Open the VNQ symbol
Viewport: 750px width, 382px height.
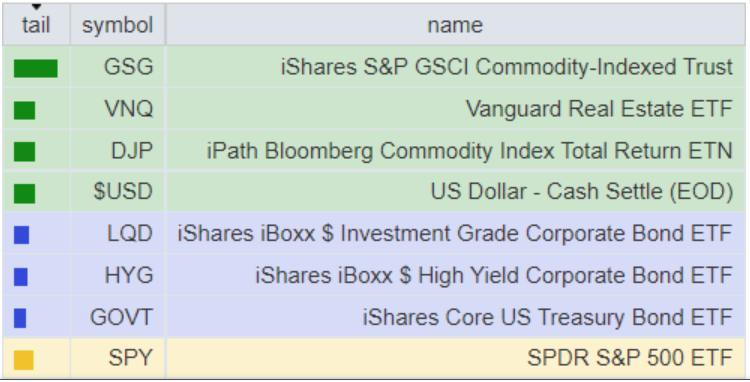(x=129, y=109)
